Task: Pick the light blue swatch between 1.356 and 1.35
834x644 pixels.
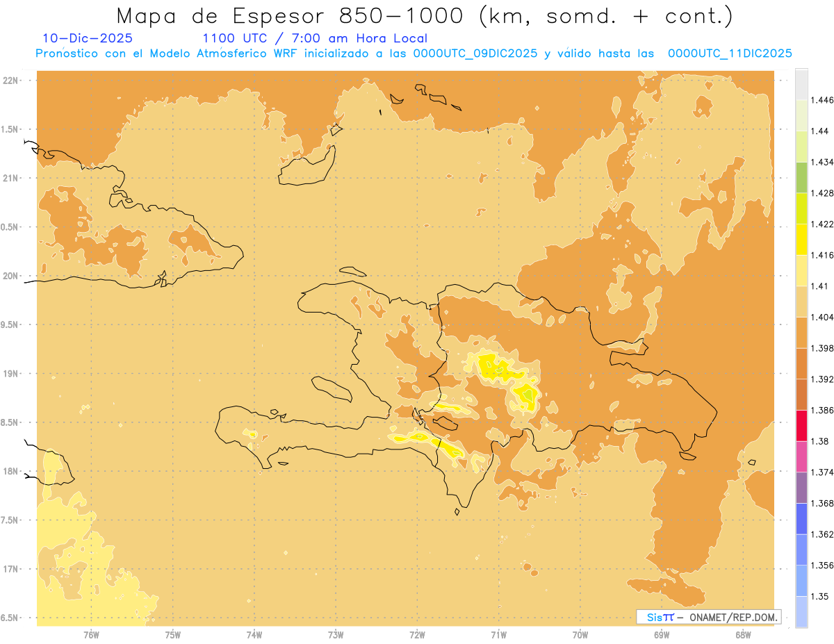Action: (801, 581)
